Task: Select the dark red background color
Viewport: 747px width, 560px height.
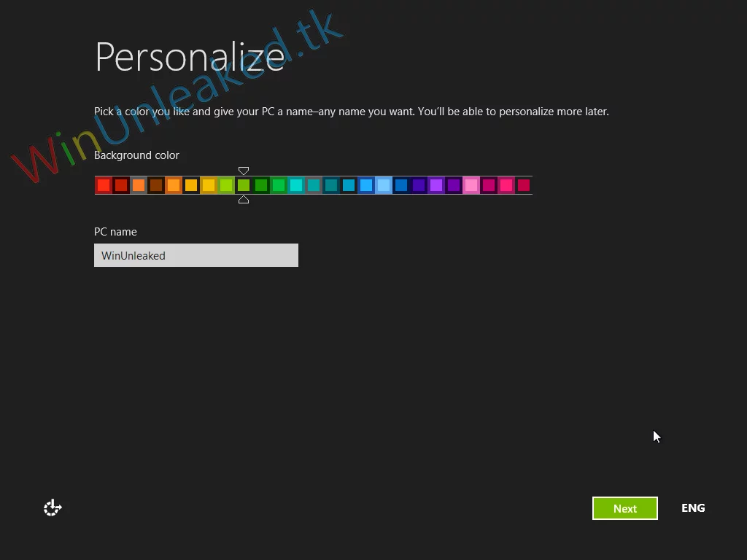Action: tap(120, 184)
